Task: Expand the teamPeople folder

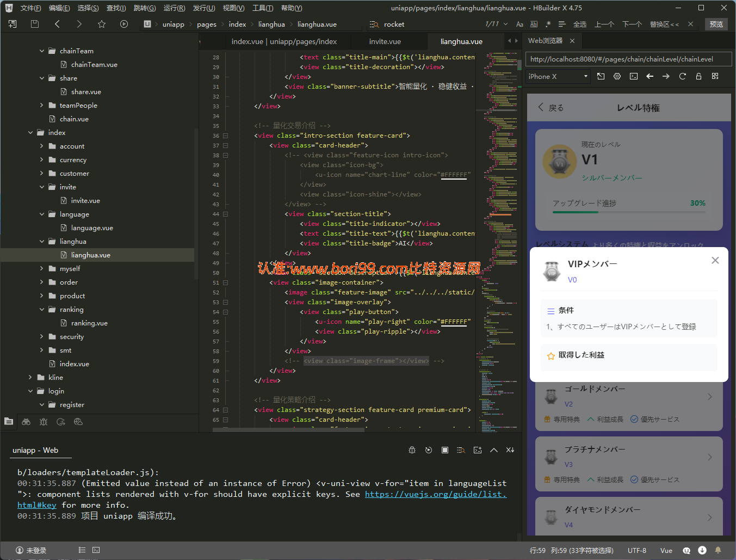Action: pos(42,105)
